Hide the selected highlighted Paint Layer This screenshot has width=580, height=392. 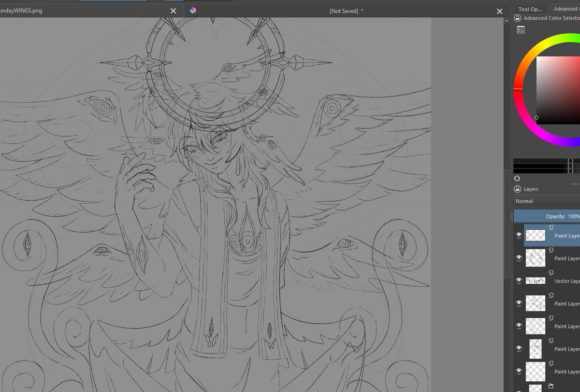point(519,236)
